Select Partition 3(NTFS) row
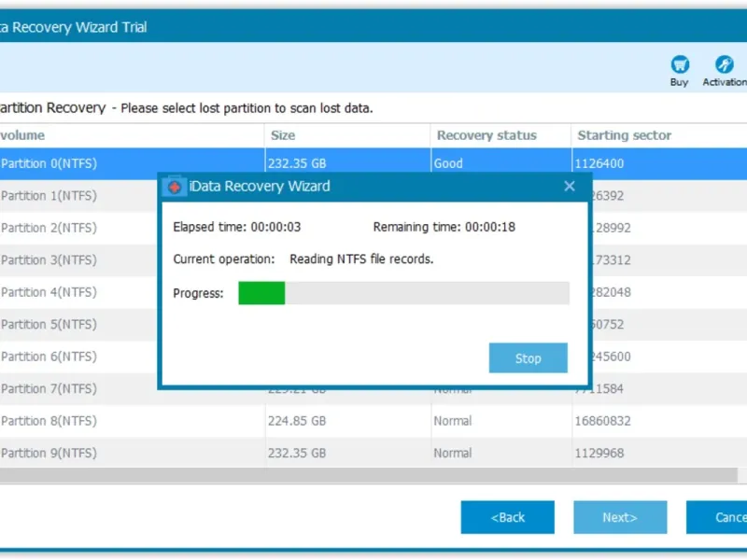Image resolution: width=747 pixels, height=560 pixels. 78,260
